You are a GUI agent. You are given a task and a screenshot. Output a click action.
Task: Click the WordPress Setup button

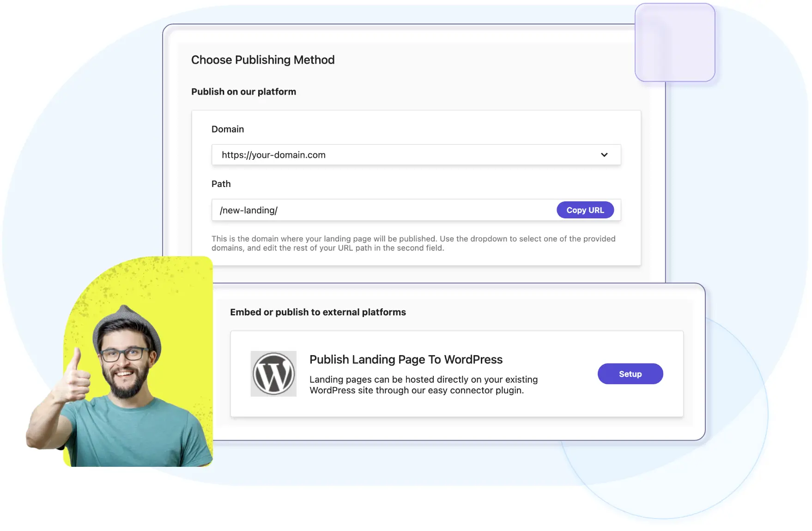[630, 374]
